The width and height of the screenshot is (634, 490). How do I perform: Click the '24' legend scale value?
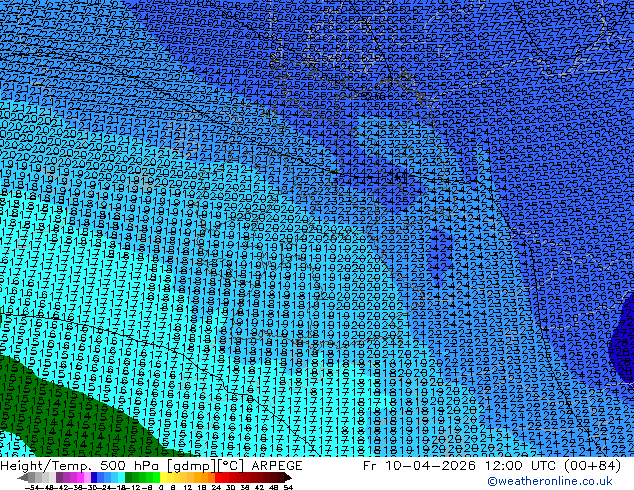(216, 487)
